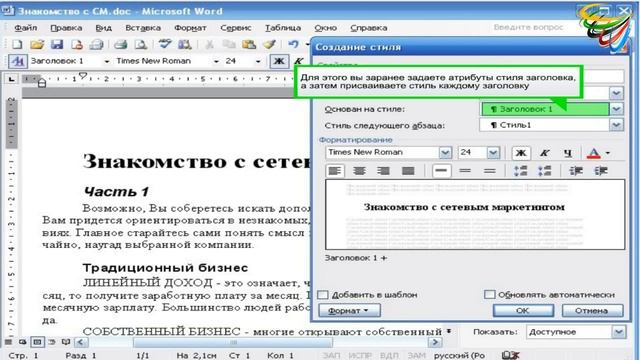The height and width of the screenshot is (360, 640).
Task: Open the Заголовок 1 style dropdown in toolbar
Action: click(x=107, y=61)
